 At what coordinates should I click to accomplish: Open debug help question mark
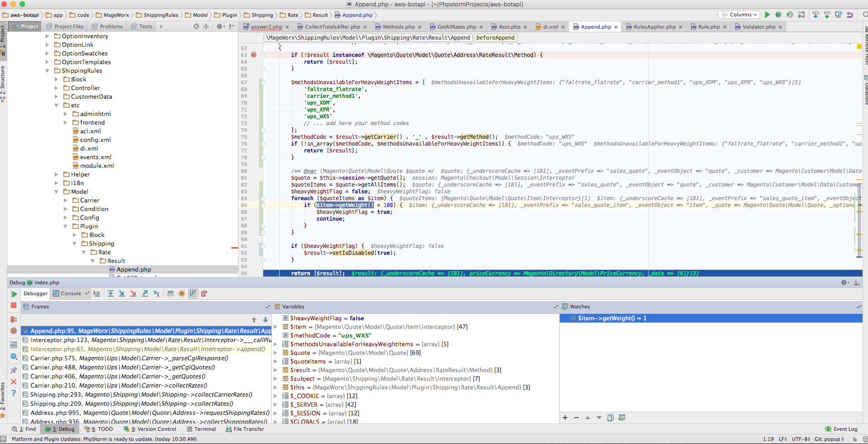tap(14, 393)
